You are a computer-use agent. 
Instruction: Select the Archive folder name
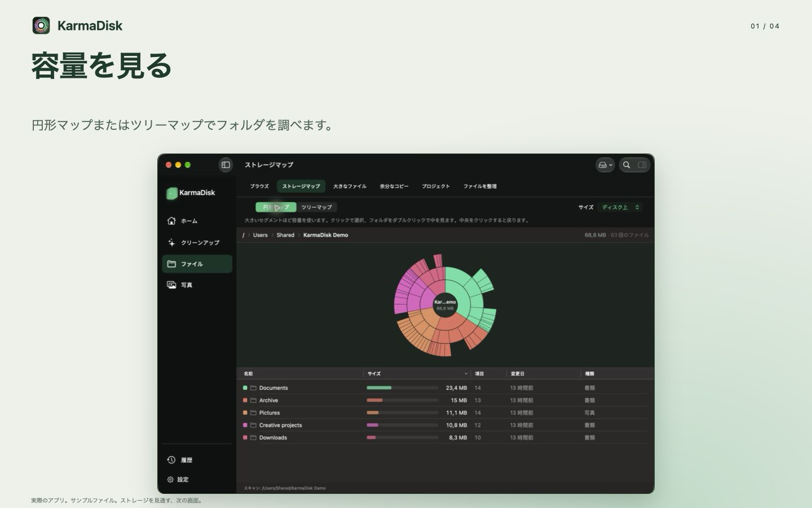(x=268, y=400)
